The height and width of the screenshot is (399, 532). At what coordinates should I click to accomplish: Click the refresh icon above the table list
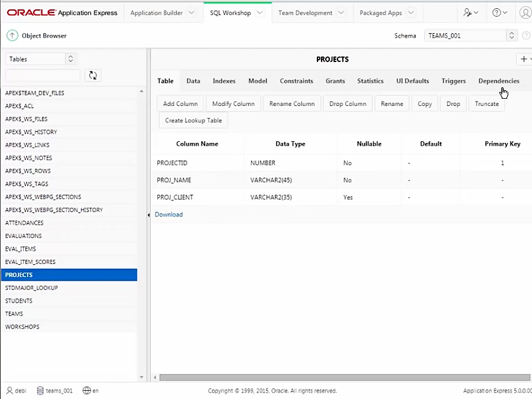pos(93,75)
